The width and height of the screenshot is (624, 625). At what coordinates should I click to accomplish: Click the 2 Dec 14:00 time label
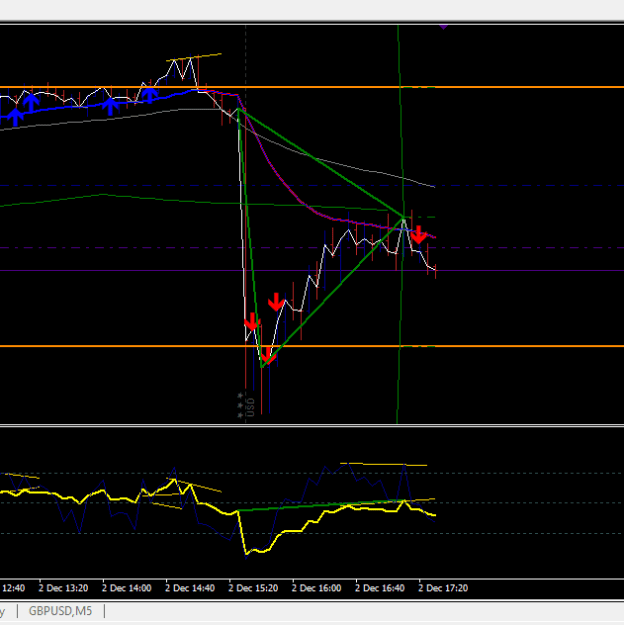[126, 588]
